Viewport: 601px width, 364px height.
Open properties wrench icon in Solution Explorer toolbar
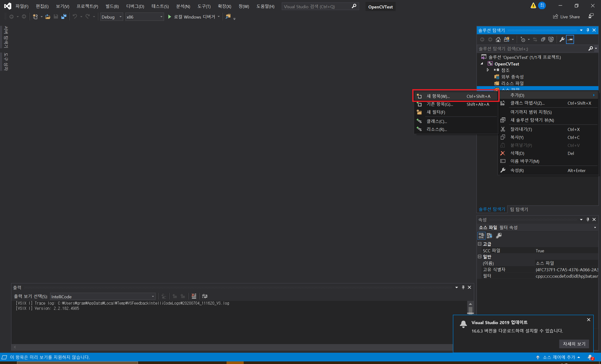(562, 39)
